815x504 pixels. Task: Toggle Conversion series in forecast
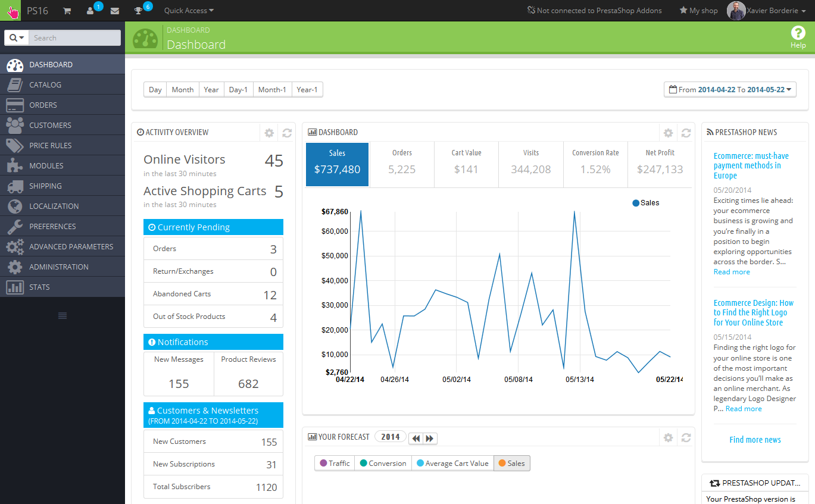coord(383,463)
